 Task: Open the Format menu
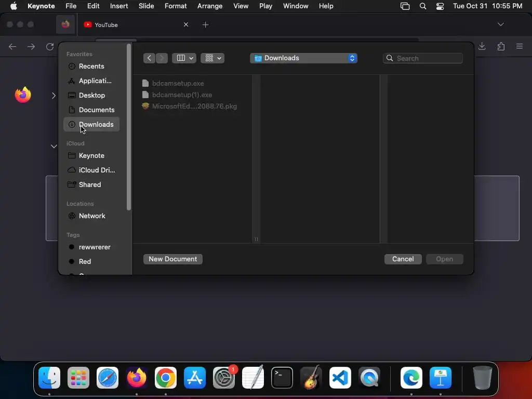click(176, 6)
